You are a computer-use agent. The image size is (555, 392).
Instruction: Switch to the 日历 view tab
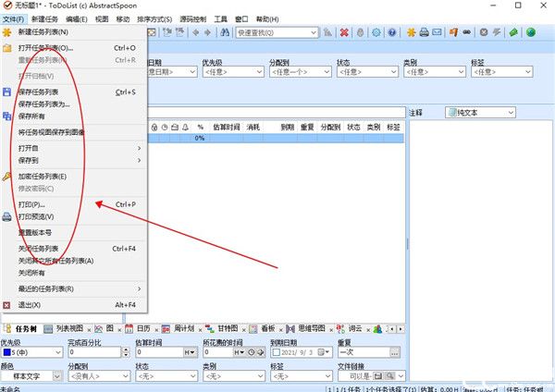[142, 328]
